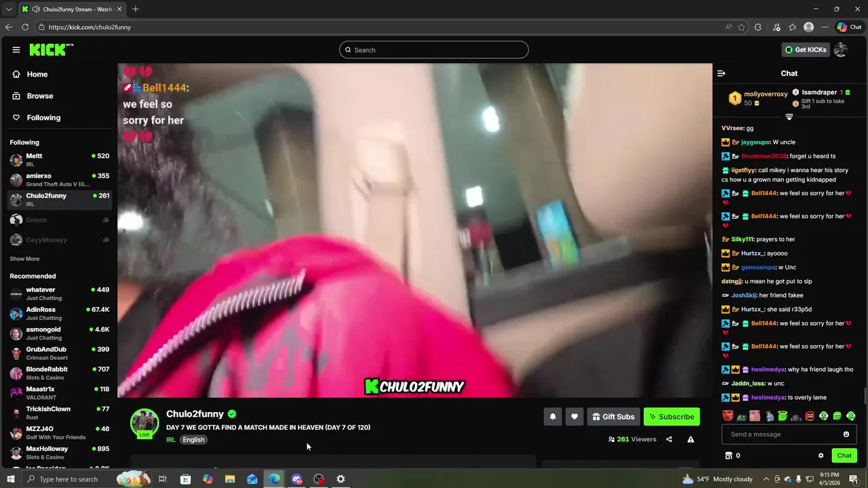This screenshot has height=488, width=868.
Task: Expand the gift leaderboard arrow
Action: pos(789,117)
